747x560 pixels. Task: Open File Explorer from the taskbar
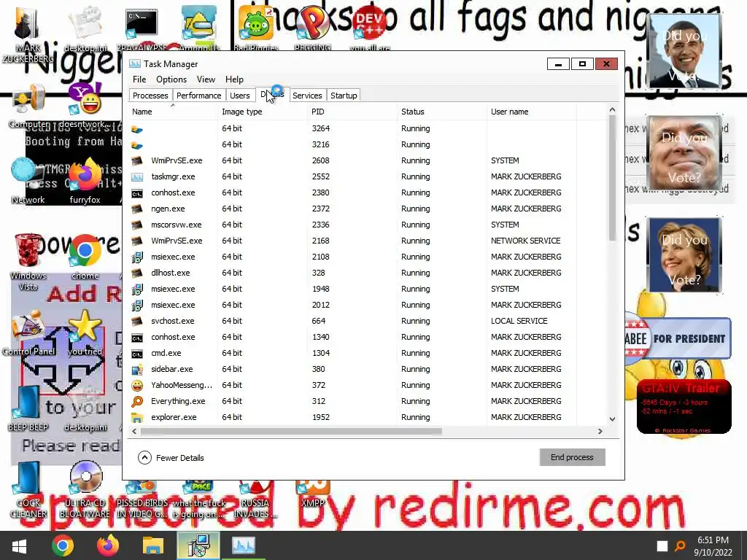click(153, 545)
